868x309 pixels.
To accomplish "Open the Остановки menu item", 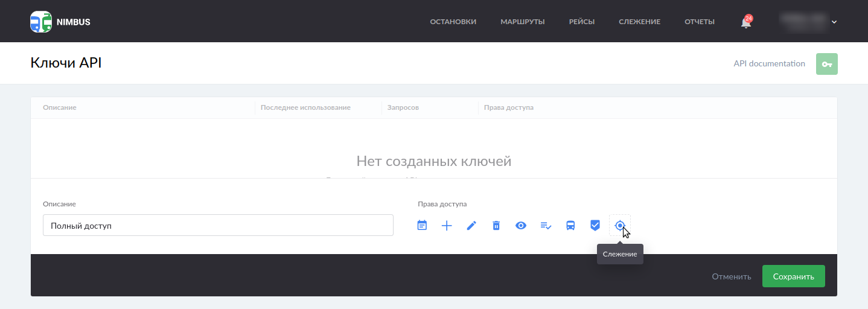I will pyautogui.click(x=453, y=22).
